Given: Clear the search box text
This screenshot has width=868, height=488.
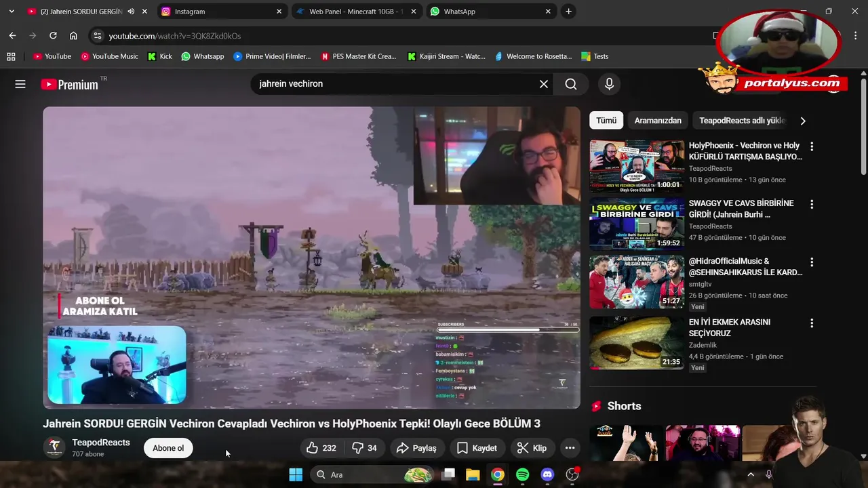Looking at the screenshot, I should click(544, 84).
